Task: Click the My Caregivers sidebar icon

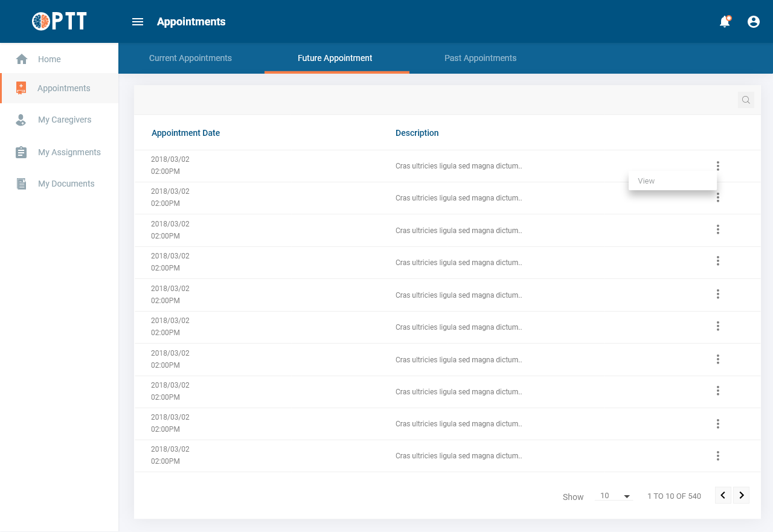Action: [21, 120]
